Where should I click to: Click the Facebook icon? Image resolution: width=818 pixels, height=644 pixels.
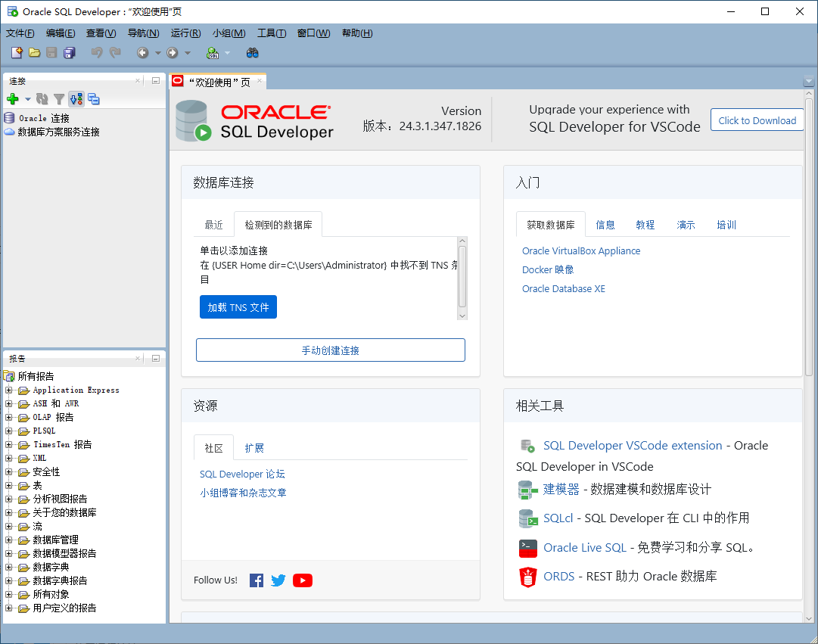257,580
